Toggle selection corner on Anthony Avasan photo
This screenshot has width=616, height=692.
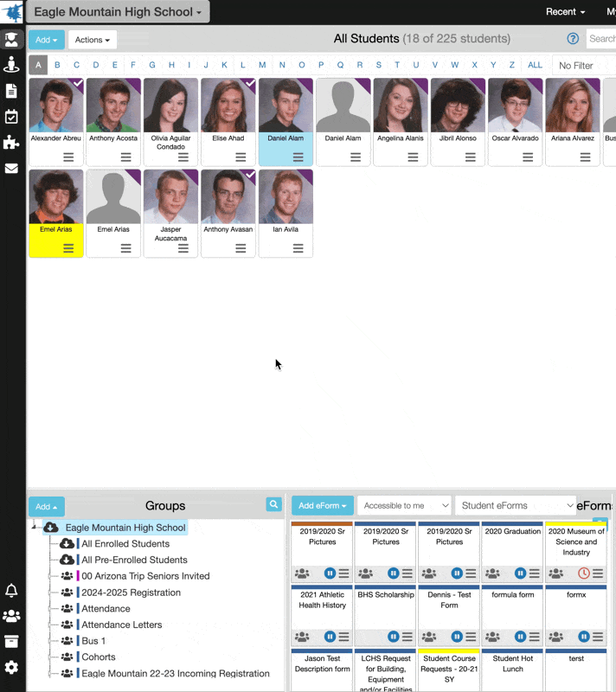tap(249, 176)
